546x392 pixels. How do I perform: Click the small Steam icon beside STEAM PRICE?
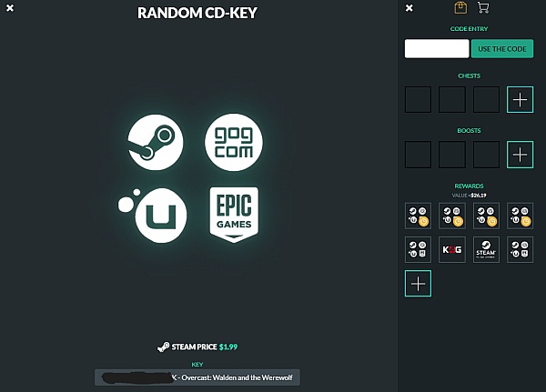163,347
